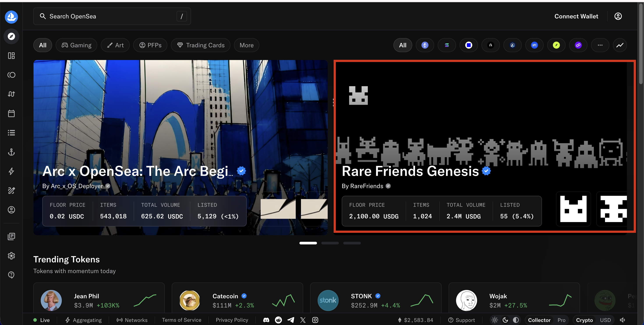Filter by ApeChain icon
644x325 pixels.
(x=534, y=45)
